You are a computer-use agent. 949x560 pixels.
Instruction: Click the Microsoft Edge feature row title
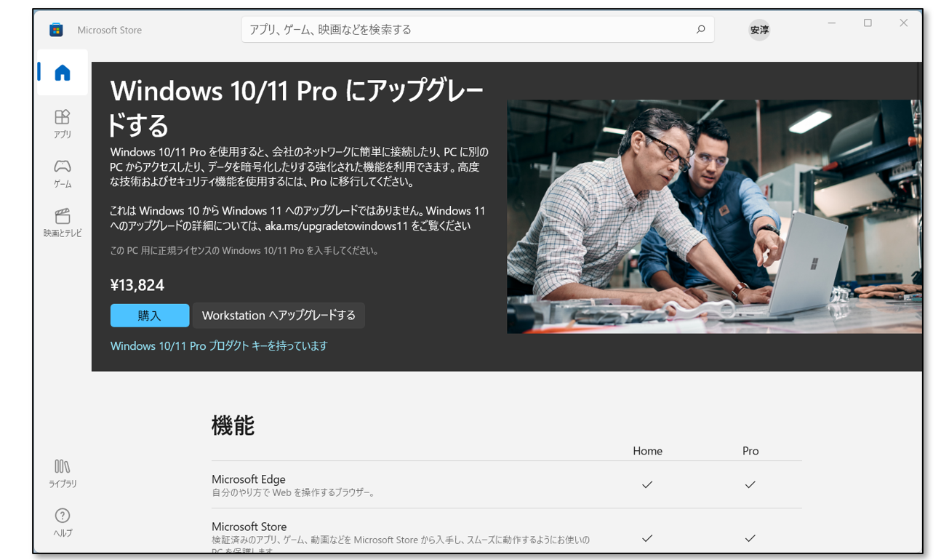[249, 479]
